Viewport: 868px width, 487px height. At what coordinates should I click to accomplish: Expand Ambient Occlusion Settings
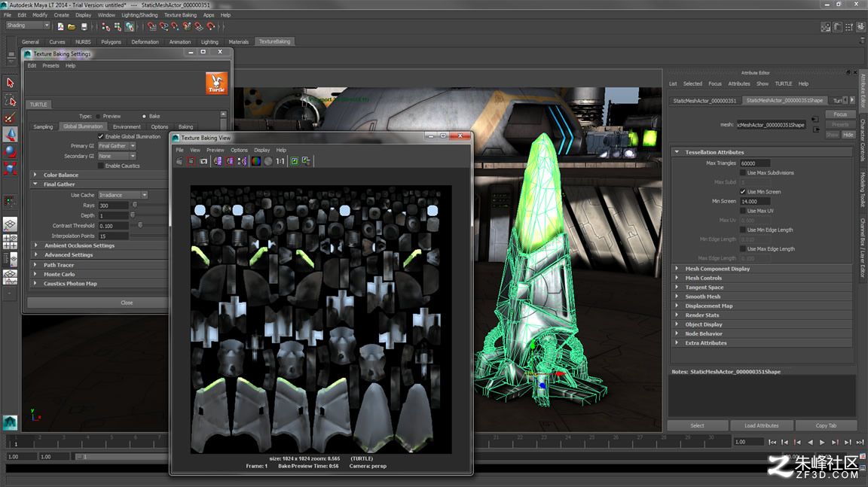[x=36, y=245]
